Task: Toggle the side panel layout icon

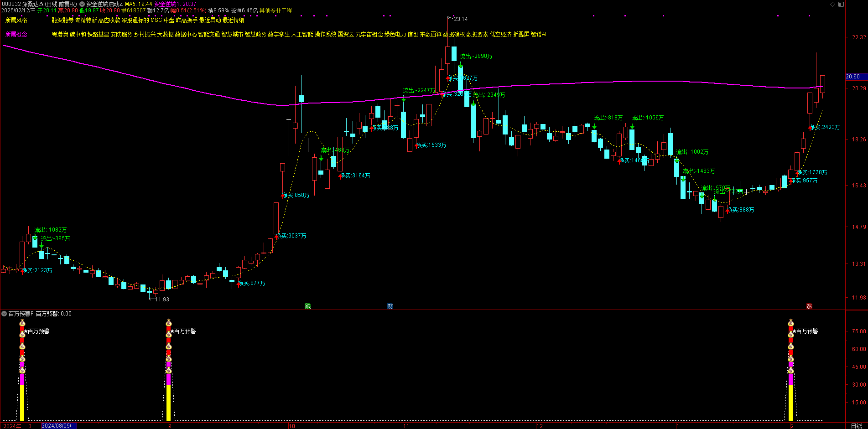Action: pyautogui.click(x=841, y=4)
